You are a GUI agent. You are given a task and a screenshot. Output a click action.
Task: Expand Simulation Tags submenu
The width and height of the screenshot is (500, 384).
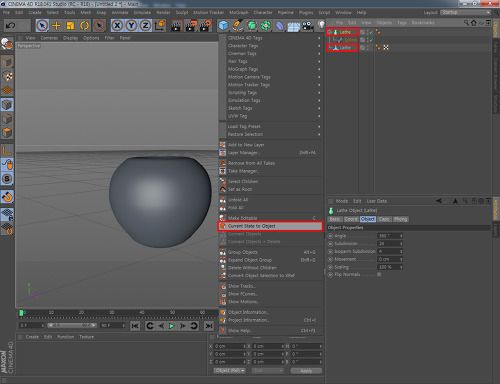[x=273, y=100]
